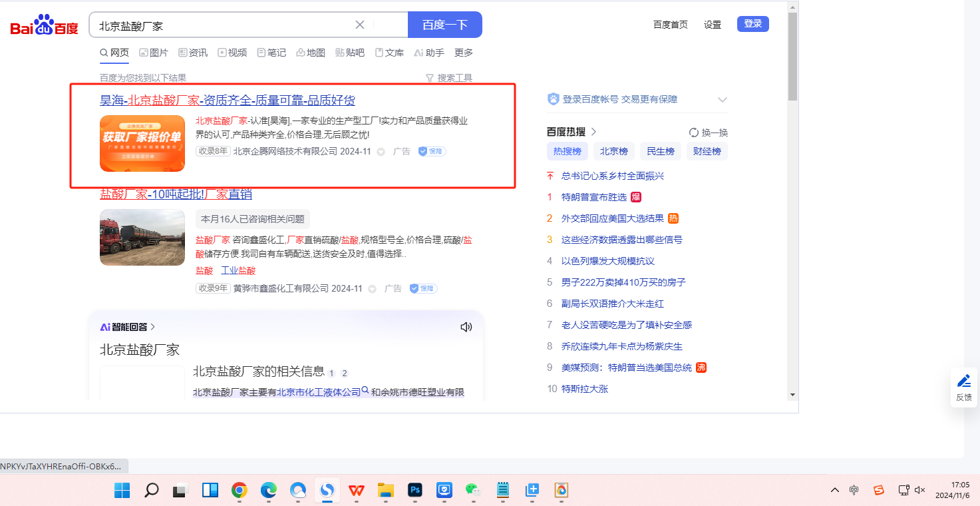Select the 北京榜 hot search tab
Viewport: 980px width, 506px height.
(613, 151)
